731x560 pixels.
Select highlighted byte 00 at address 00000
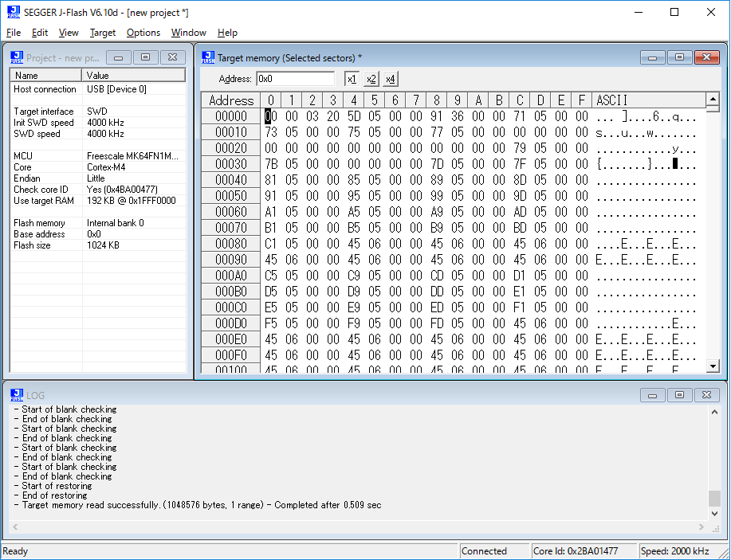(x=271, y=116)
